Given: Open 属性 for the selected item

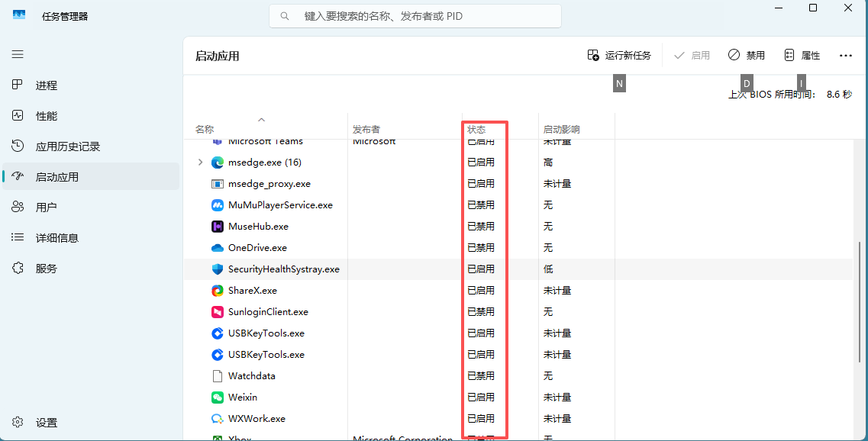Looking at the screenshot, I should [802, 56].
